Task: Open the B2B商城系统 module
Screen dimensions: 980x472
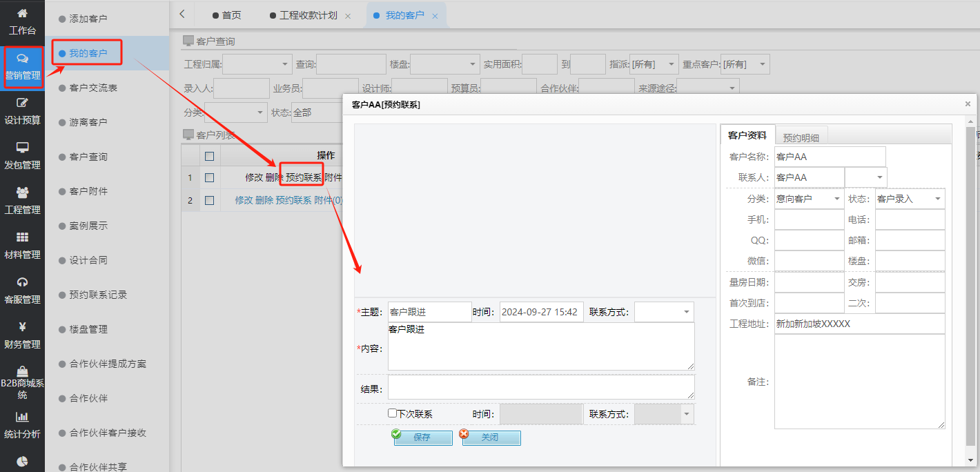Action: (22, 378)
